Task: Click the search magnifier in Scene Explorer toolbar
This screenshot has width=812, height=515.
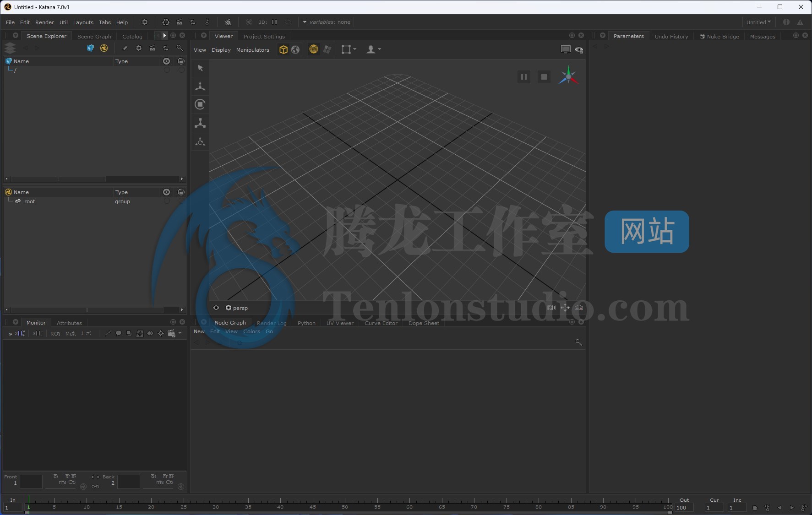Action: pos(180,48)
